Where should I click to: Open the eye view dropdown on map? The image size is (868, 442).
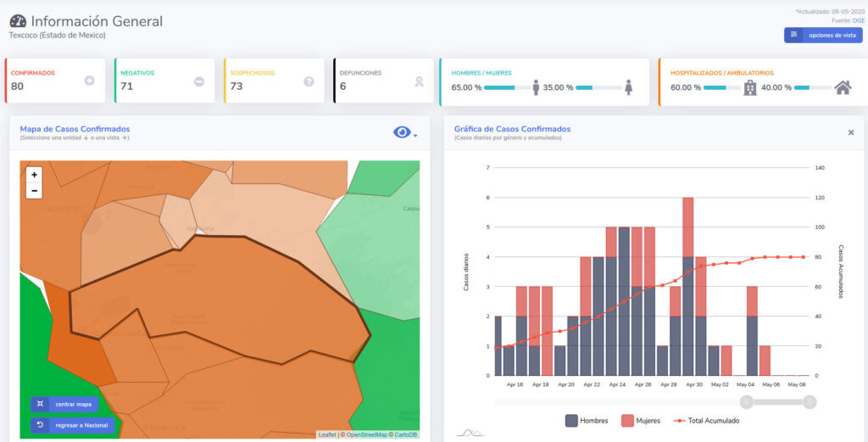pyautogui.click(x=405, y=132)
